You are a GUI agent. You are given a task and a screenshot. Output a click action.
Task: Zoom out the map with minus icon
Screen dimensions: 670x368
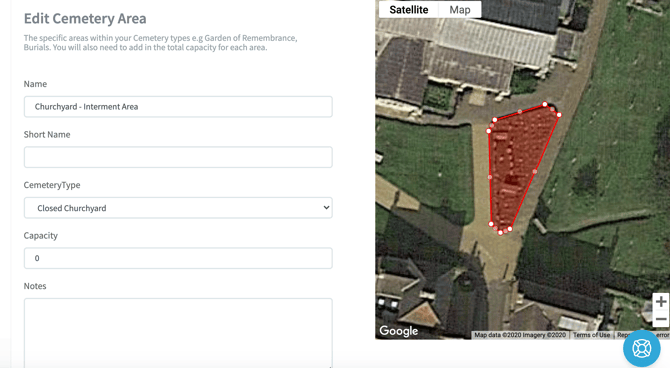(661, 319)
